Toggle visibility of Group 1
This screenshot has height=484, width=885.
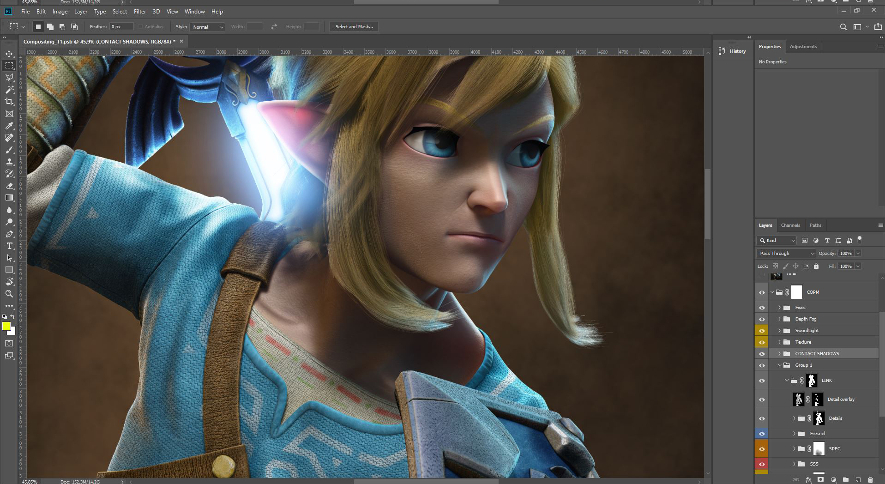[x=761, y=366]
